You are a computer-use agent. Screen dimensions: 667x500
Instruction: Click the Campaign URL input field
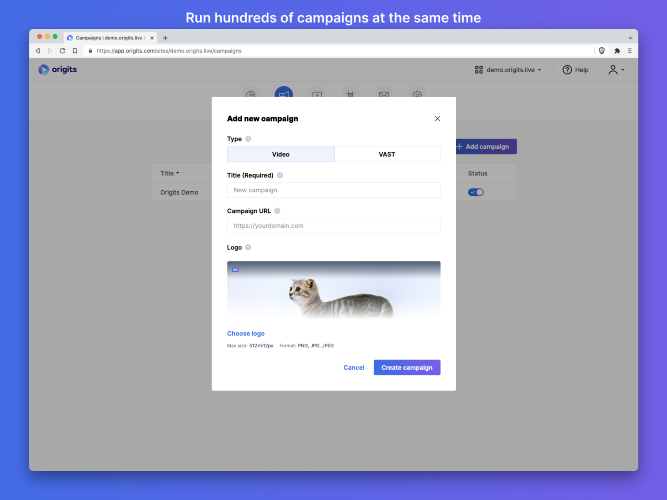(x=334, y=226)
